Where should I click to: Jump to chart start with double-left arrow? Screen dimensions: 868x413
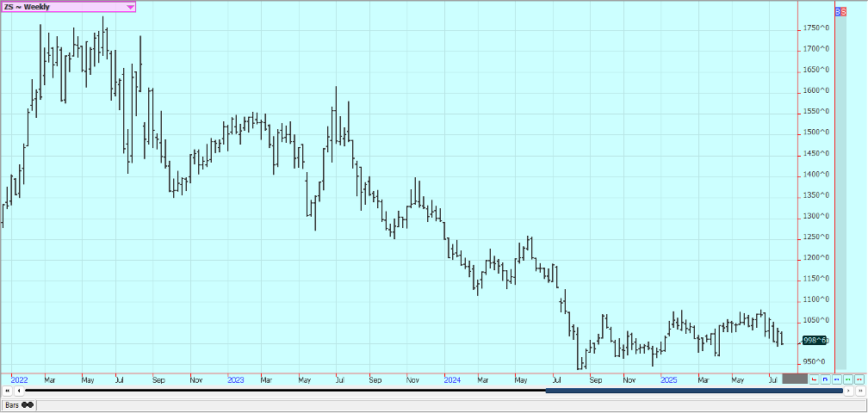[8, 391]
